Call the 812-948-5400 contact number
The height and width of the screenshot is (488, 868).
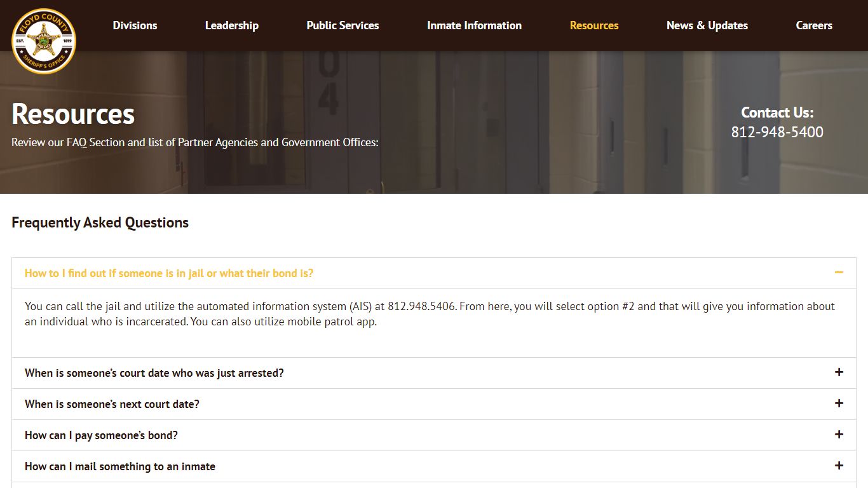click(x=776, y=132)
